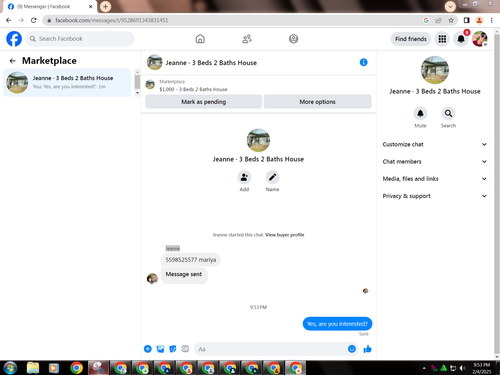Screen dimensions: 500x375
Task: Click the conversation list scrollbar down arrow
Action: 137,93
